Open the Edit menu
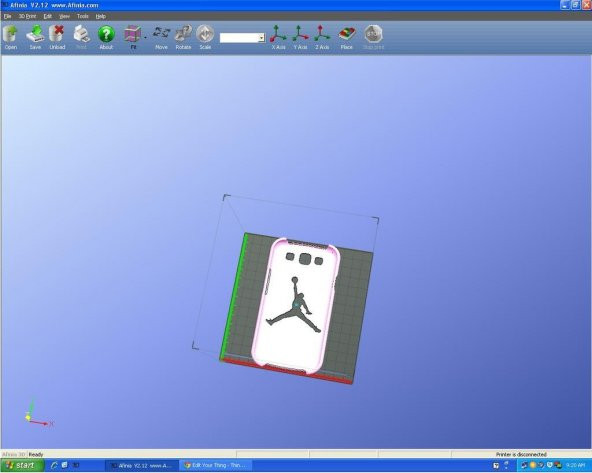592x473 pixels. [x=48, y=16]
